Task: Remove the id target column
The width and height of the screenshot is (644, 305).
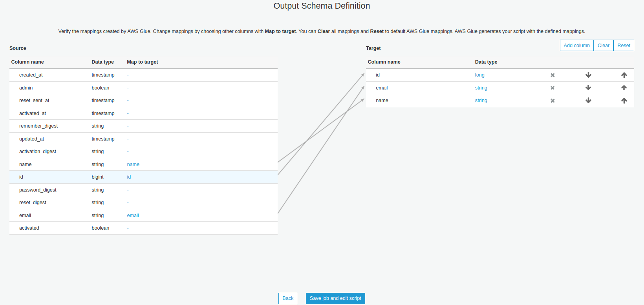Action: tap(553, 75)
